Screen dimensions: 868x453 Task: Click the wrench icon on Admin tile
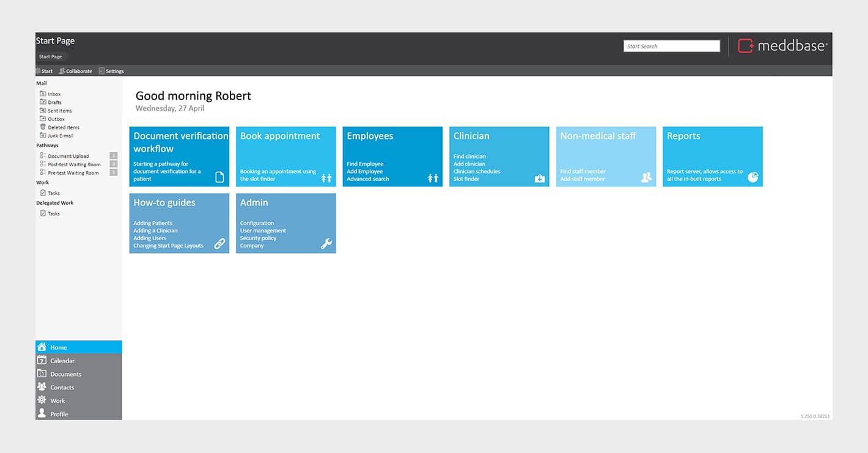click(x=326, y=244)
